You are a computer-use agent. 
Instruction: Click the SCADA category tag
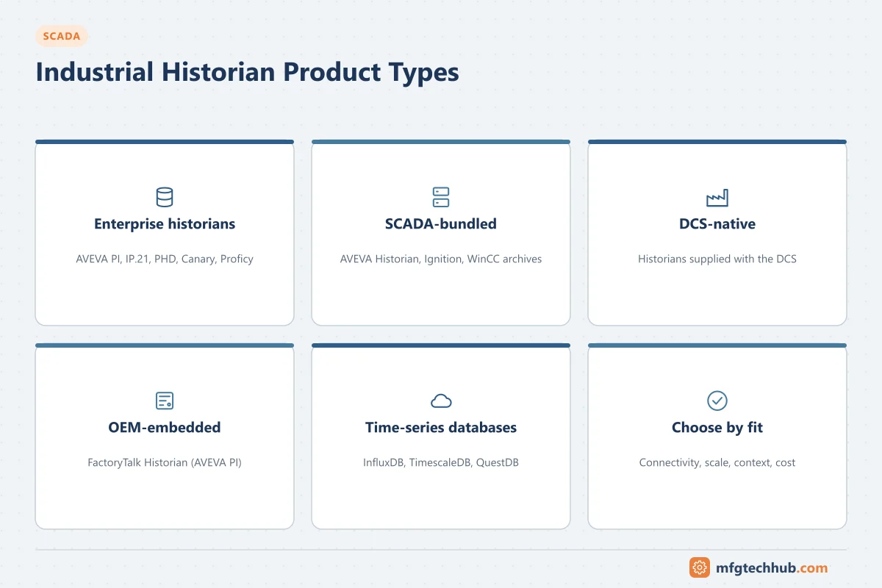click(62, 36)
